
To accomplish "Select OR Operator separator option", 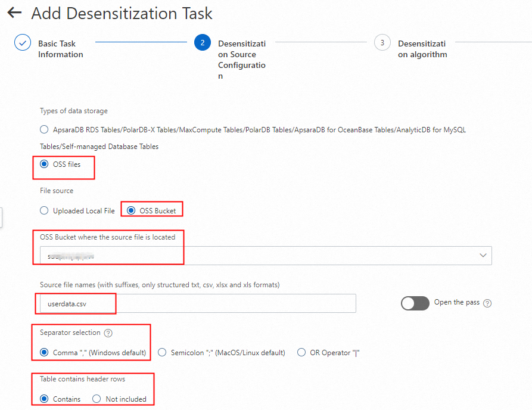I will [x=301, y=353].
